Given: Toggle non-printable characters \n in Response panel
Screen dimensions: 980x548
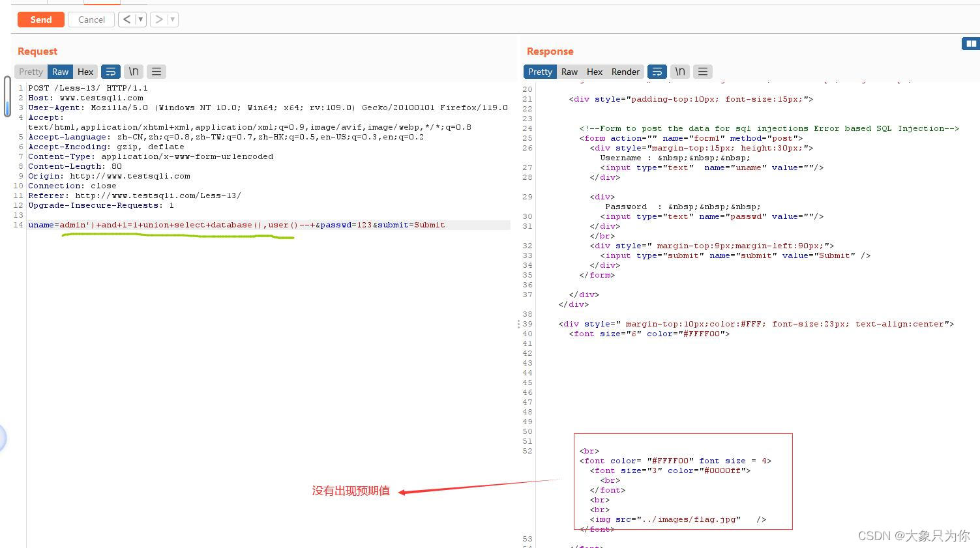Looking at the screenshot, I should [x=680, y=72].
